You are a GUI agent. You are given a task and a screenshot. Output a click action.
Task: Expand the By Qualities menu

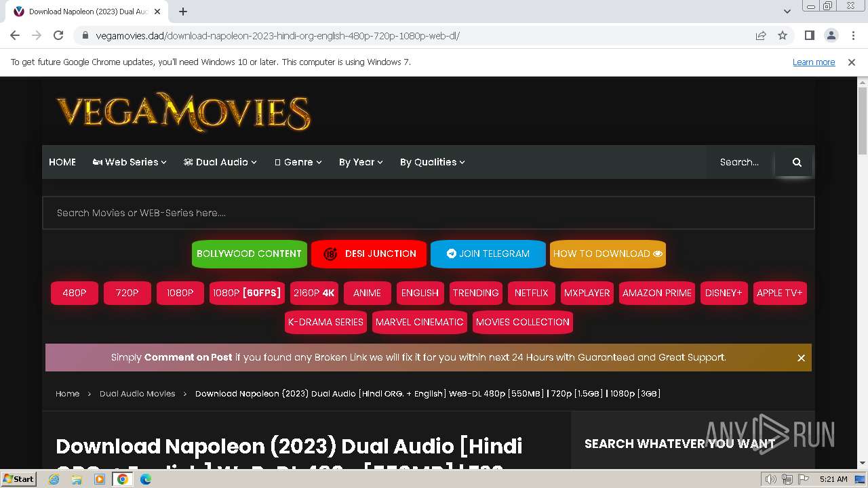[x=432, y=162]
